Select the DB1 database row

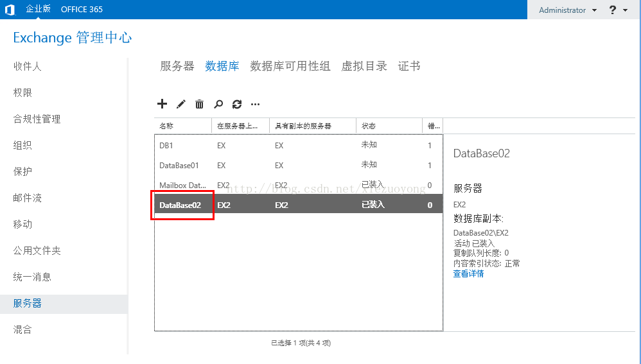[x=299, y=146]
